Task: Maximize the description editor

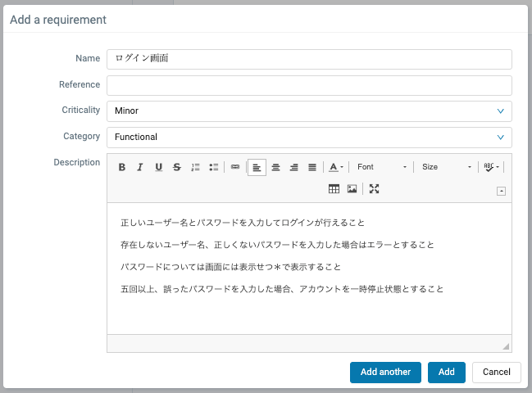Action: point(374,189)
